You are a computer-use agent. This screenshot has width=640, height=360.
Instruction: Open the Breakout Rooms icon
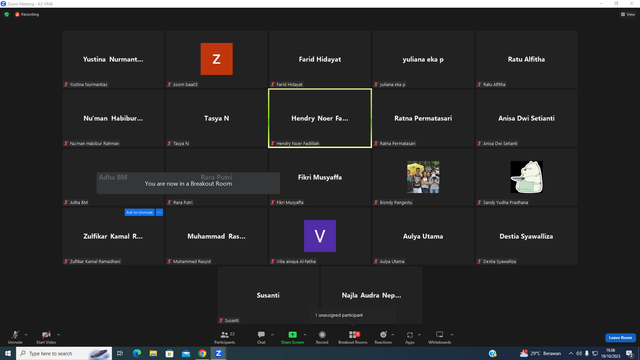(x=353, y=335)
